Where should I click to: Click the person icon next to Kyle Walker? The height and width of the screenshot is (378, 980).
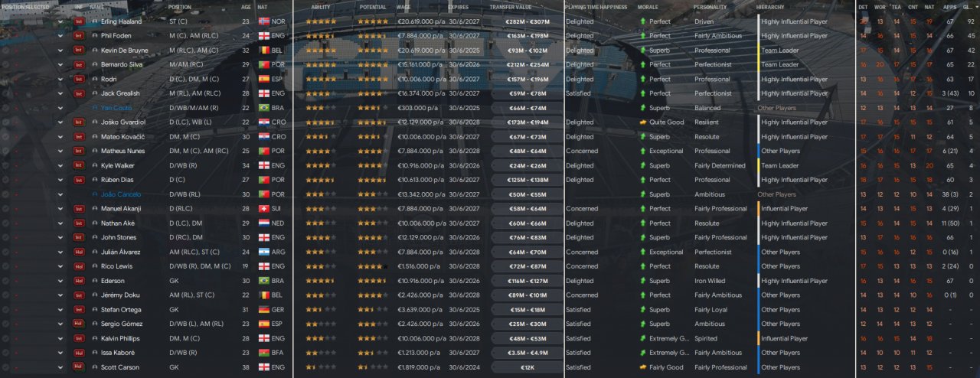tap(95, 165)
